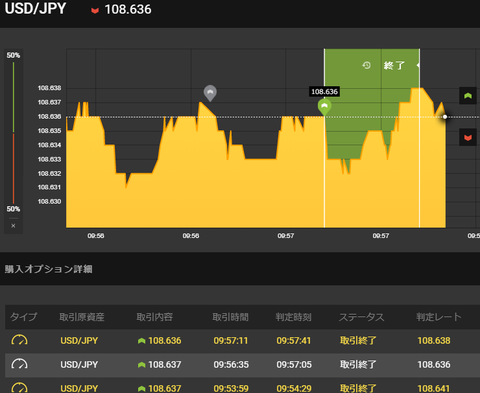
Task: Click settlement rate 108.636 in second row
Action: pyautogui.click(x=434, y=365)
